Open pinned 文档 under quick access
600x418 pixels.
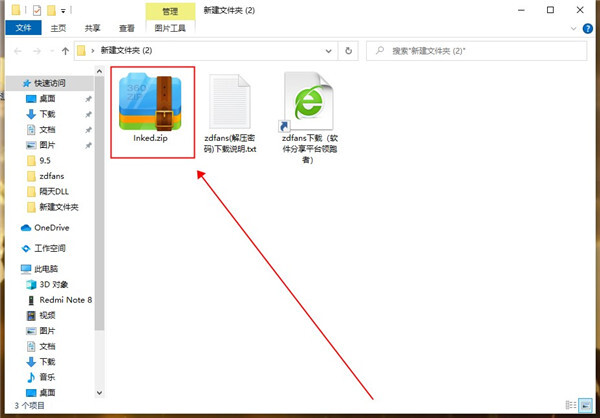[x=47, y=130]
